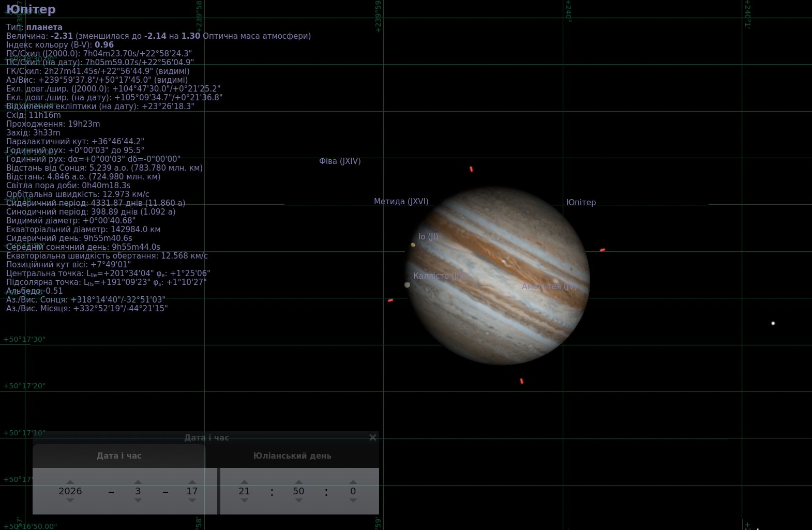Click the hour field showing 21

[244, 491]
